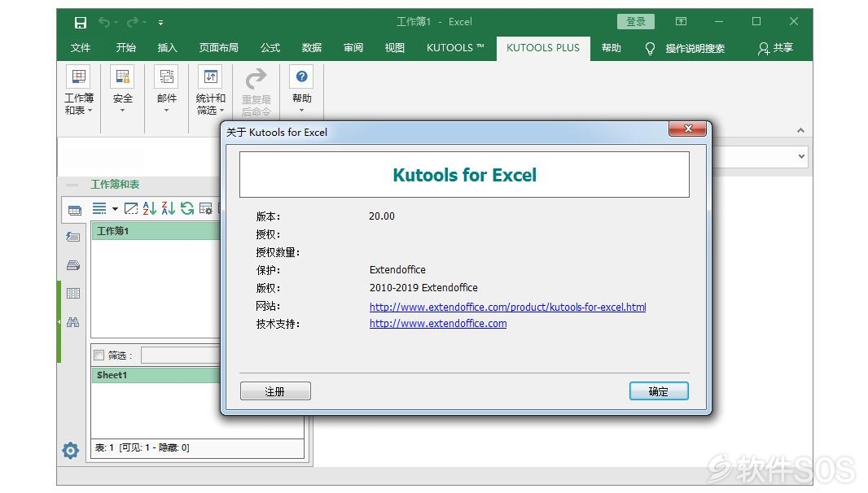Switch to the KUTOOLS ™ tab
868x493 pixels.
click(455, 48)
